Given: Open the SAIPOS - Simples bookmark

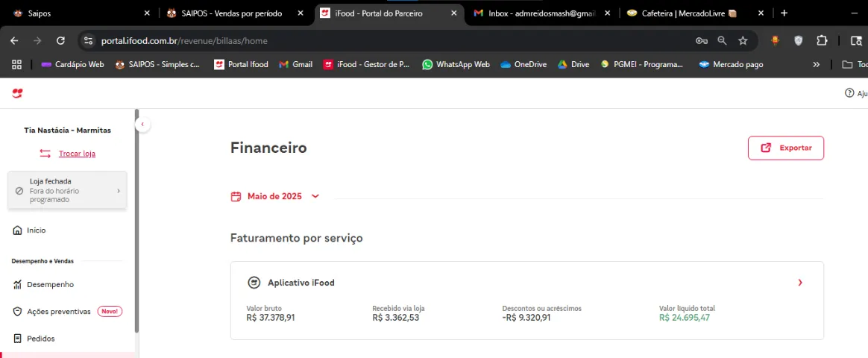Looking at the screenshot, I should click(x=158, y=64).
